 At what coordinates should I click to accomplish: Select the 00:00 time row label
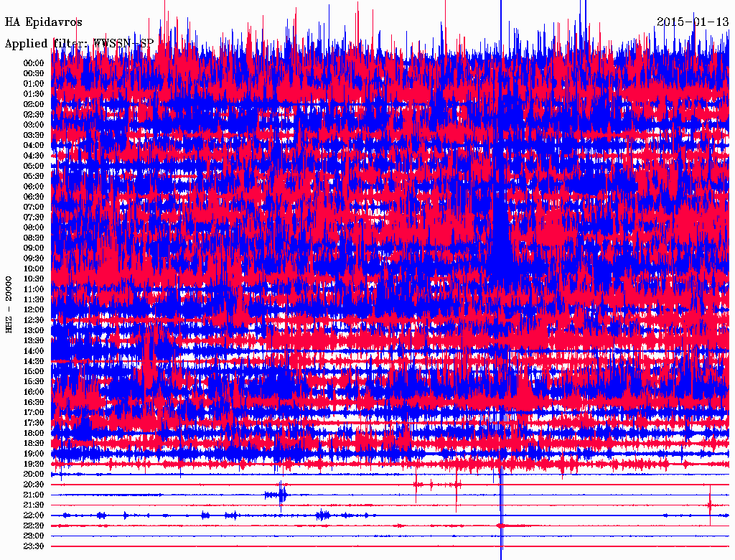point(34,63)
